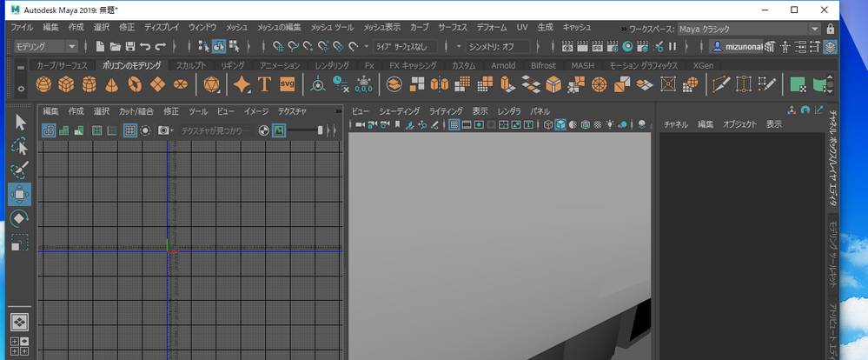Select the Paint Selection tool
Image resolution: width=868 pixels, height=360 pixels.
coord(19,170)
